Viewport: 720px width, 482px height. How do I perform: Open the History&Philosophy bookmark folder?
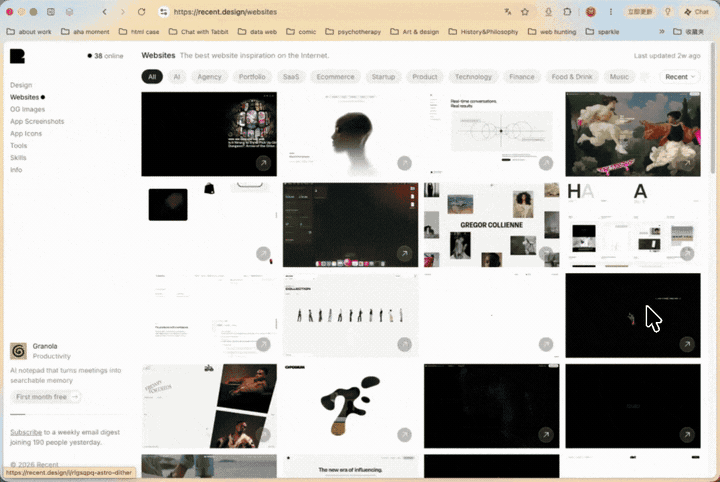click(x=484, y=32)
